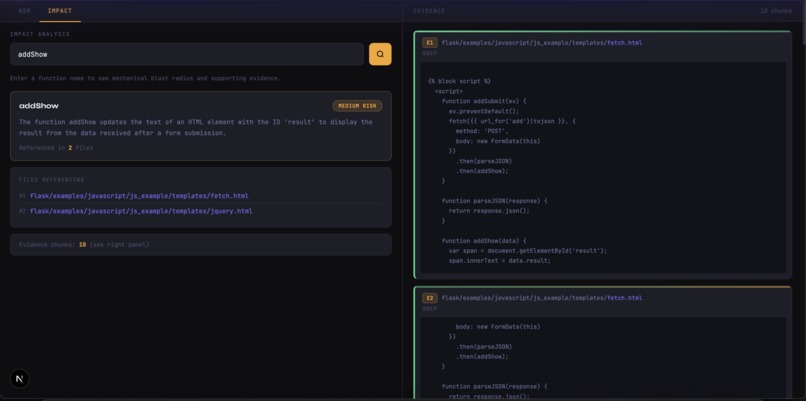The image size is (806, 401).
Task: Click the orange search icon button
Action: (x=380, y=54)
